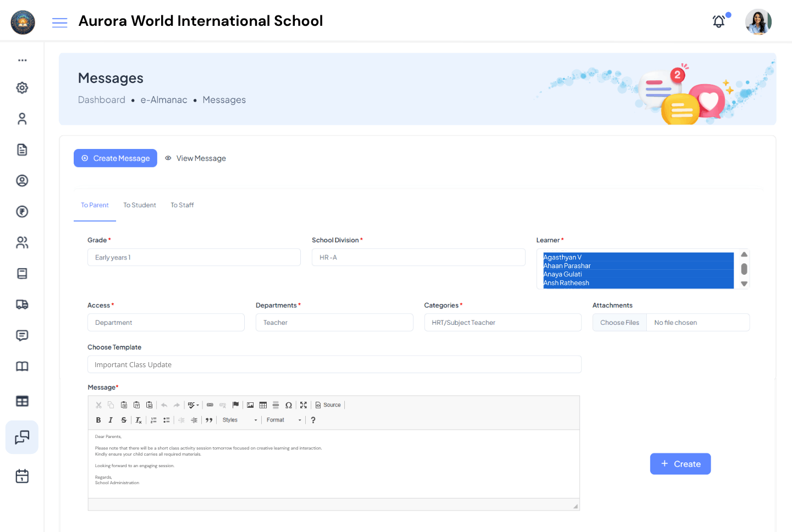Image resolution: width=792 pixels, height=532 pixels.
Task: Click the Create button to send the message
Action: tap(680, 464)
